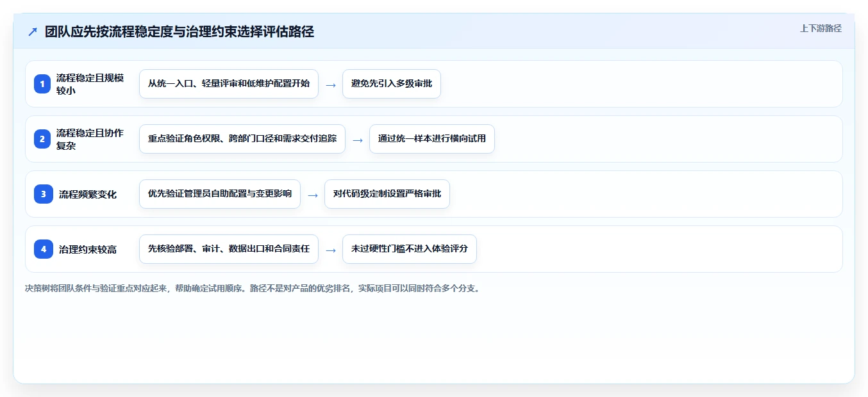Viewport: 868px width, 397px height.
Task: Select the 流程频繁变化 label
Action: (x=88, y=194)
